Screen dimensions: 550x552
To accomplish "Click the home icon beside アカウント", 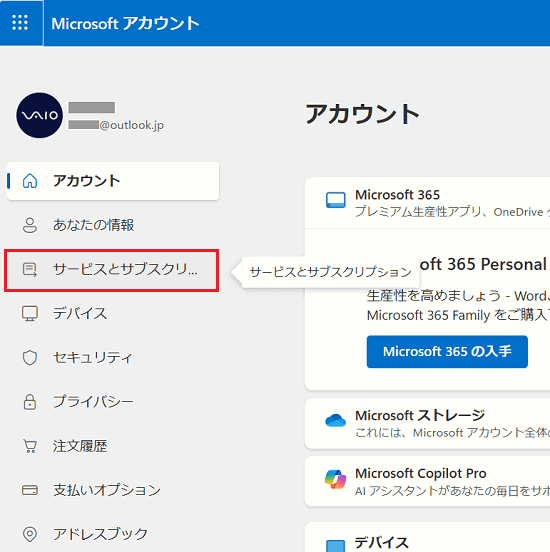I will [x=30, y=181].
